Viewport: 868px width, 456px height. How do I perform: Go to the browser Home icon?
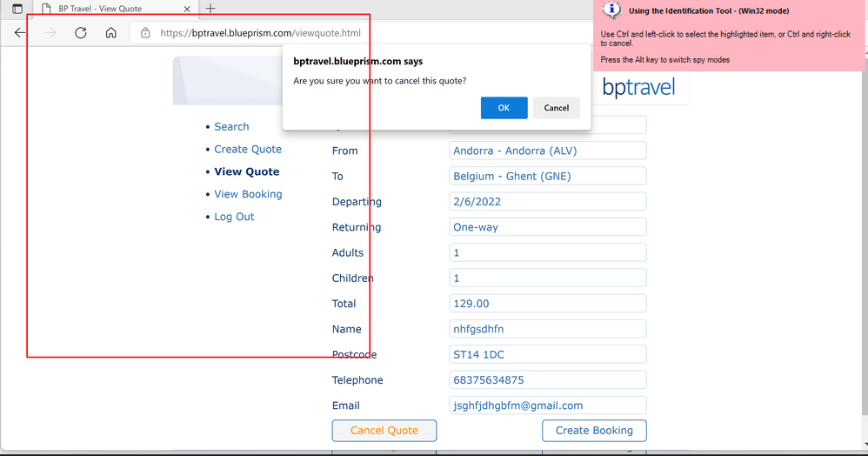(111, 33)
